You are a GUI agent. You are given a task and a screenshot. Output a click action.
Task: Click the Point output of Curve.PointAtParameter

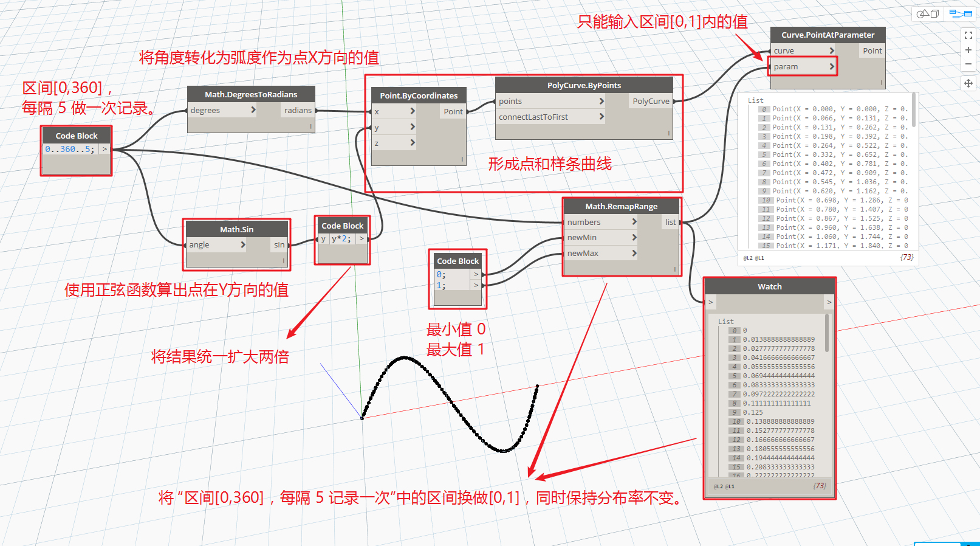[872, 50]
